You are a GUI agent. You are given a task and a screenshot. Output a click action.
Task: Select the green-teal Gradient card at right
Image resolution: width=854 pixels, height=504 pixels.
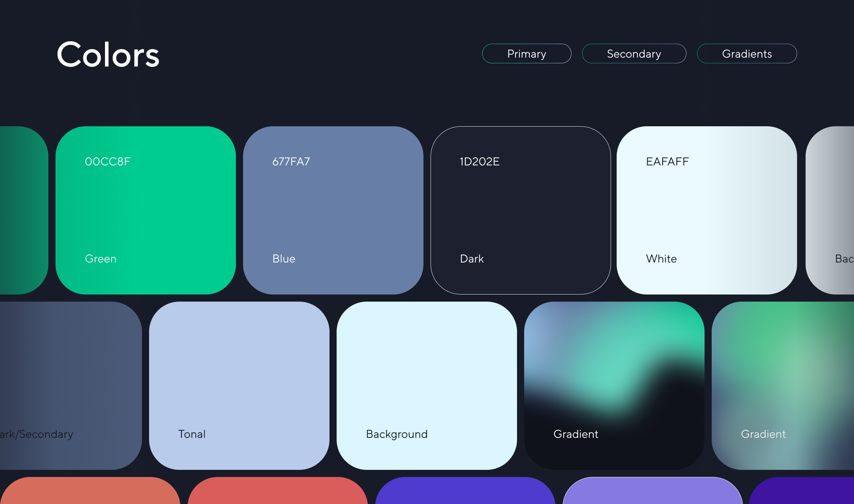click(x=783, y=386)
